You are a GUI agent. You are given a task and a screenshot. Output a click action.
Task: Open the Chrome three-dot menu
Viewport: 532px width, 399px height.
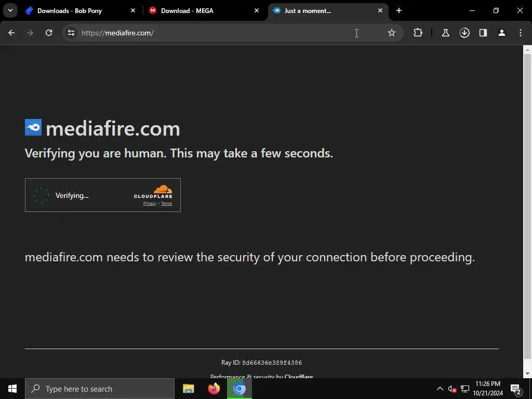[521, 33]
